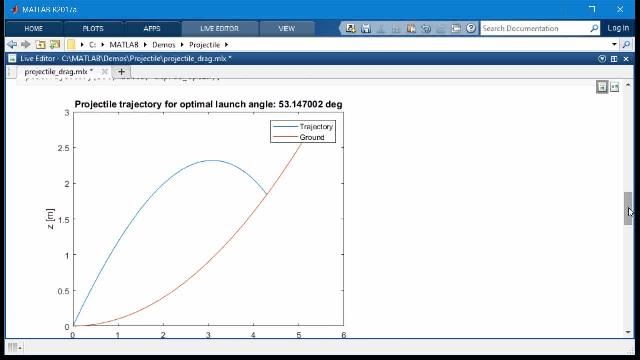640x360 pixels.
Task: Select the LIVE EDITOR tab
Action: point(220,29)
